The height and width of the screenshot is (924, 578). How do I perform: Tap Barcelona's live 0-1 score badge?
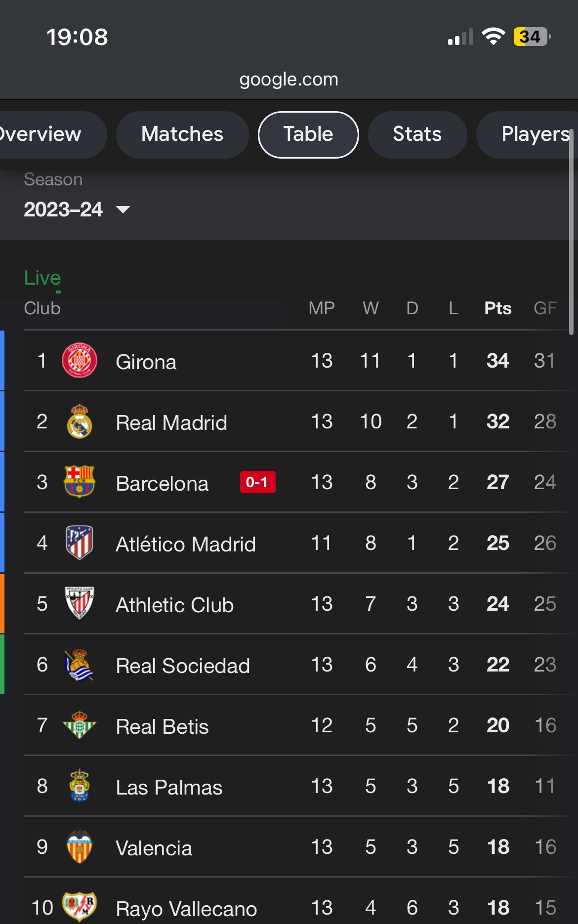point(257,482)
